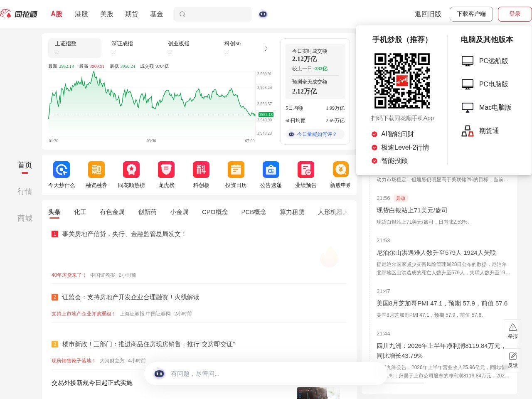Click the AI robot icon beside search box
This screenshot has height=399, width=532.
tap(263, 14)
